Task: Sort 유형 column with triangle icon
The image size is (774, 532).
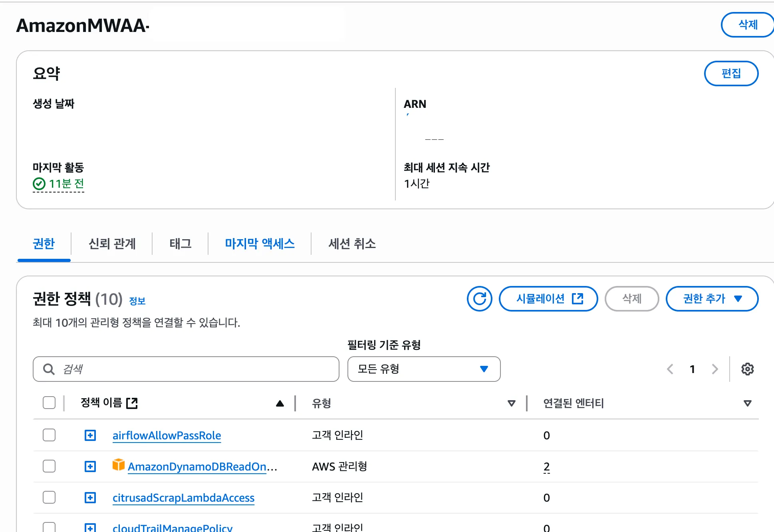Action: coord(511,403)
